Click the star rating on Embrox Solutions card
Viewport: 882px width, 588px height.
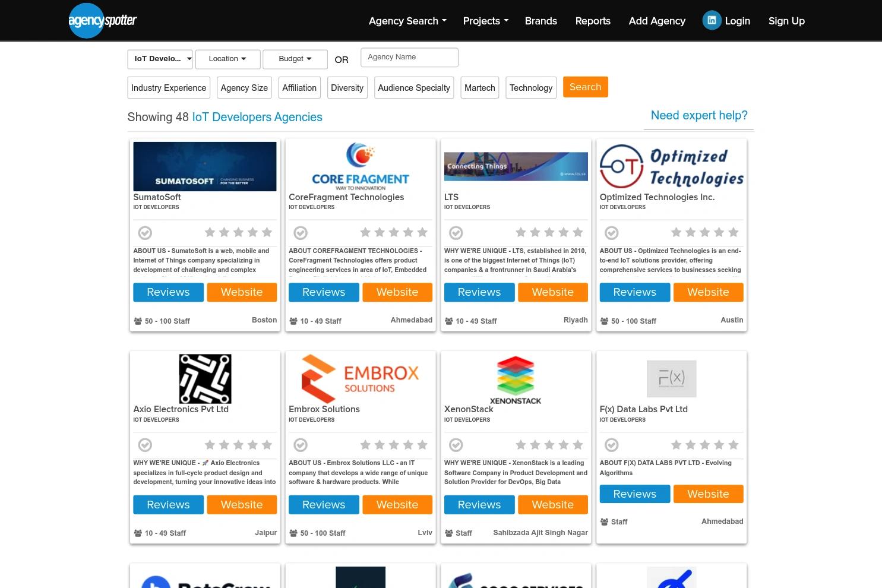[x=394, y=444]
